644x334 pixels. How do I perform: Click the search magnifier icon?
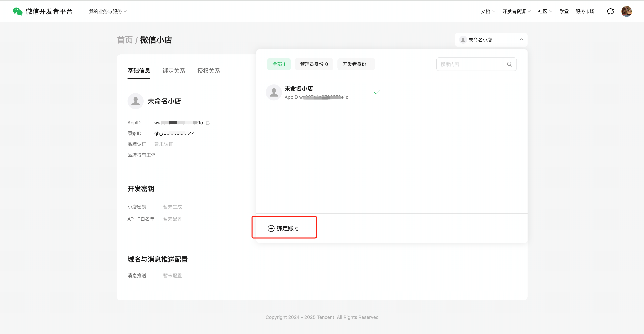pyautogui.click(x=509, y=64)
